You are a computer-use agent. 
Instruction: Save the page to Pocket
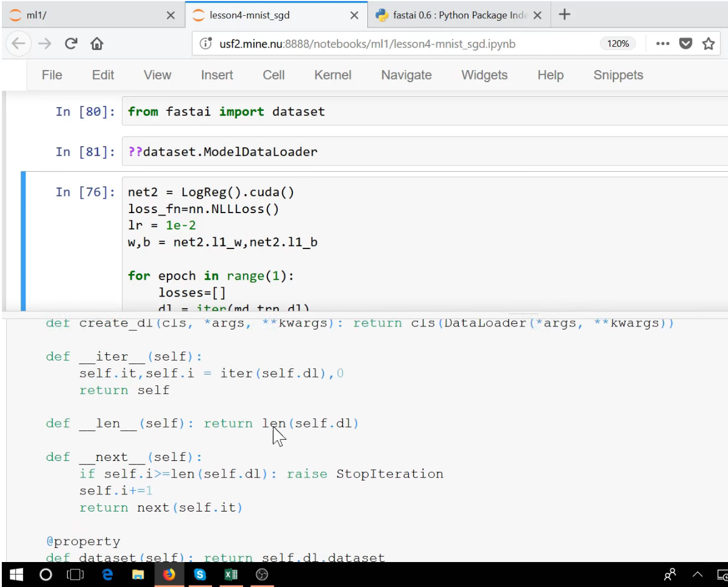point(685,43)
